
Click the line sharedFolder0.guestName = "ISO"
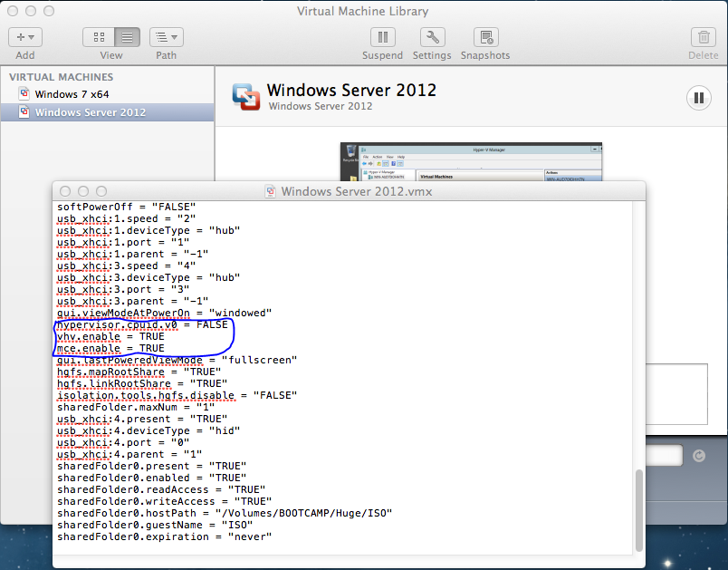point(155,525)
